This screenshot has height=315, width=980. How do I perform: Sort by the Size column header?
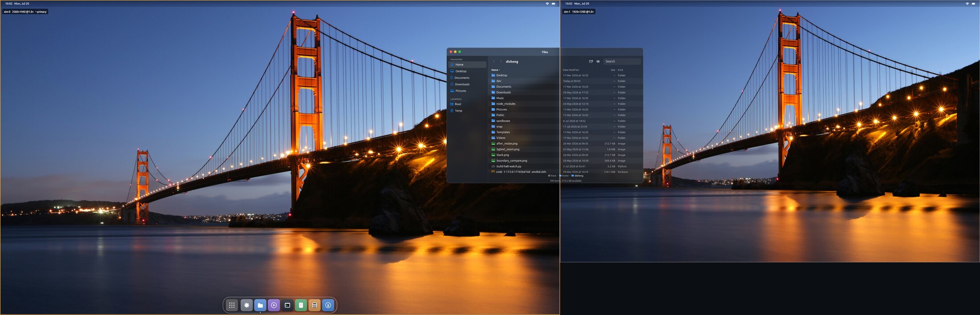pyautogui.click(x=612, y=70)
